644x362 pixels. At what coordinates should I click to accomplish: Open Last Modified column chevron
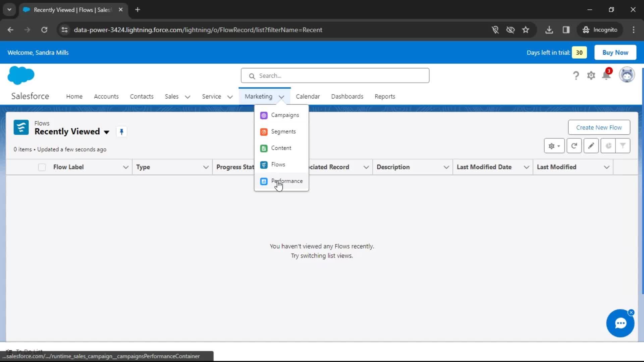point(606,167)
